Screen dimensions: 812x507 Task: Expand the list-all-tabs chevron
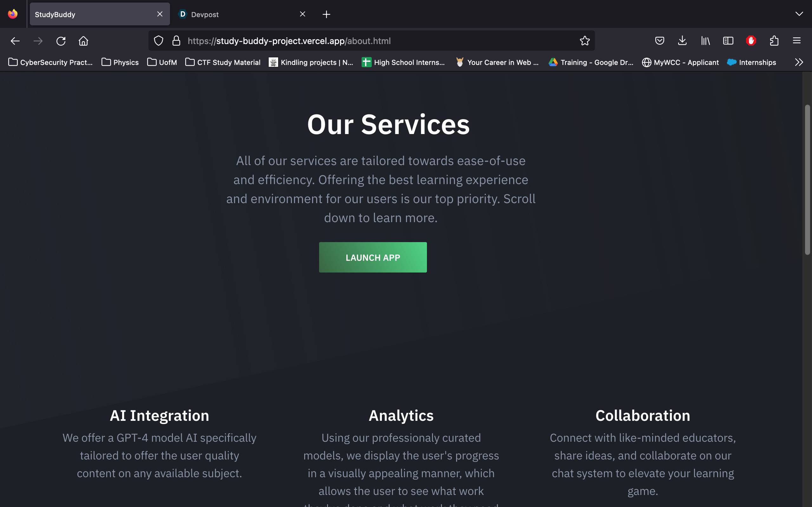(799, 14)
